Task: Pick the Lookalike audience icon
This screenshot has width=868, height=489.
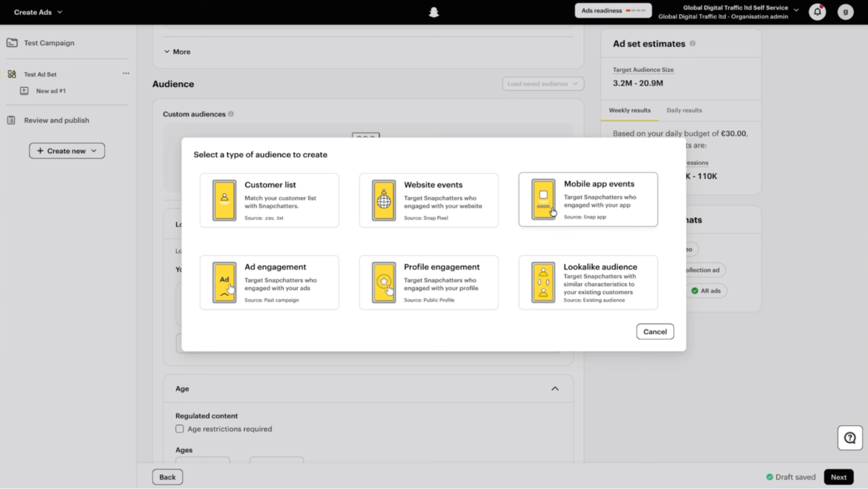Action: click(x=543, y=282)
